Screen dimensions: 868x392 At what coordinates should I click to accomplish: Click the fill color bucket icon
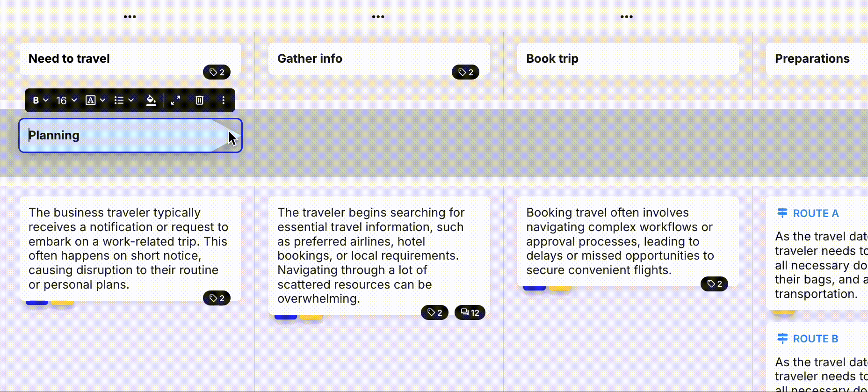click(151, 101)
